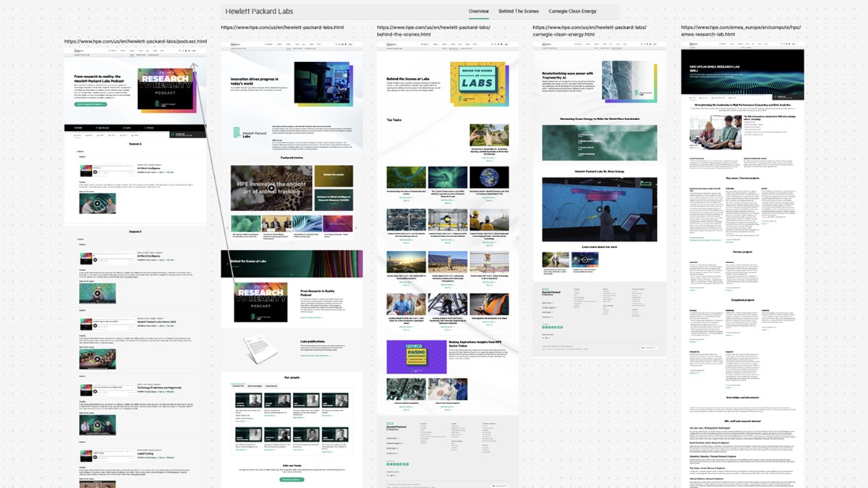Play the Season 6 episode video thumbnail
This screenshot has width=868, height=488.
point(97,203)
